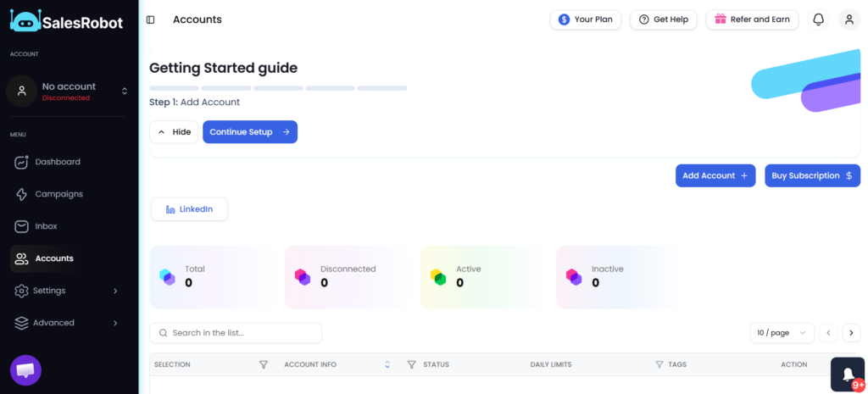Click the SalesRobot logo
The height and width of the screenshot is (394, 868).
point(66,21)
